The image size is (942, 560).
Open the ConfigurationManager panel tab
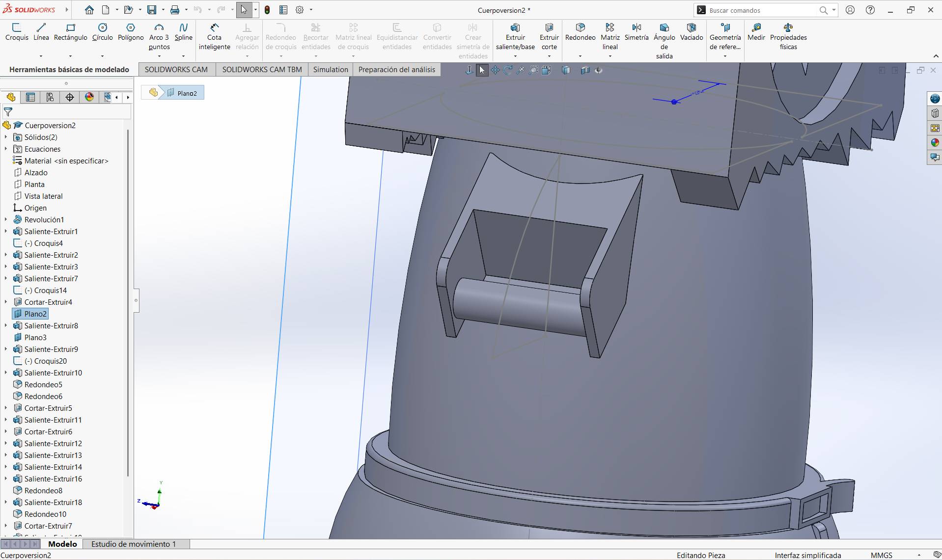point(50,97)
